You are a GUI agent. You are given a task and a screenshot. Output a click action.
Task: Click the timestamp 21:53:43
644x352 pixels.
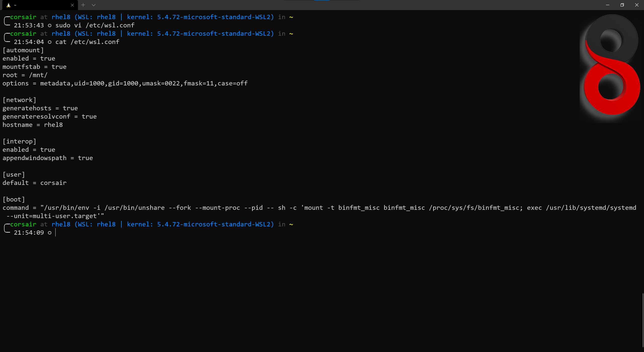click(x=29, y=25)
